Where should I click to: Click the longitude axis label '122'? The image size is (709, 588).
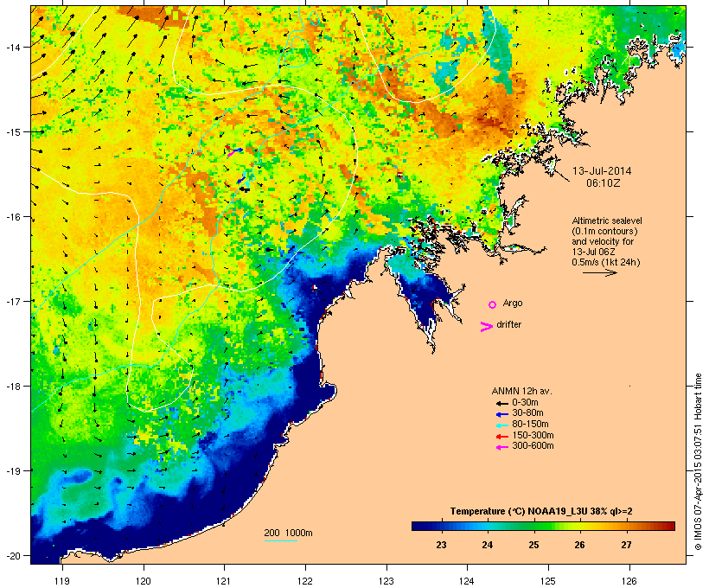coord(305,580)
